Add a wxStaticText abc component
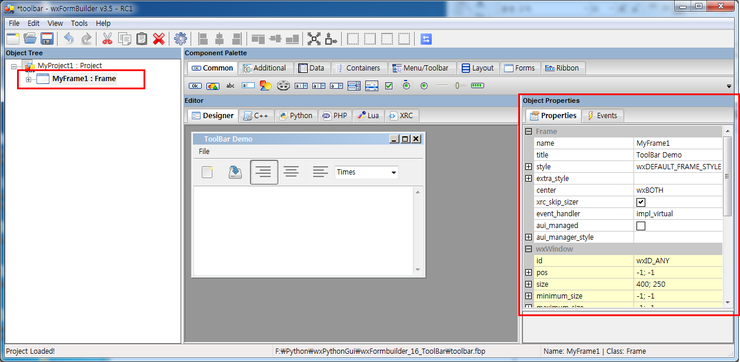The image size is (740, 362). (230, 86)
